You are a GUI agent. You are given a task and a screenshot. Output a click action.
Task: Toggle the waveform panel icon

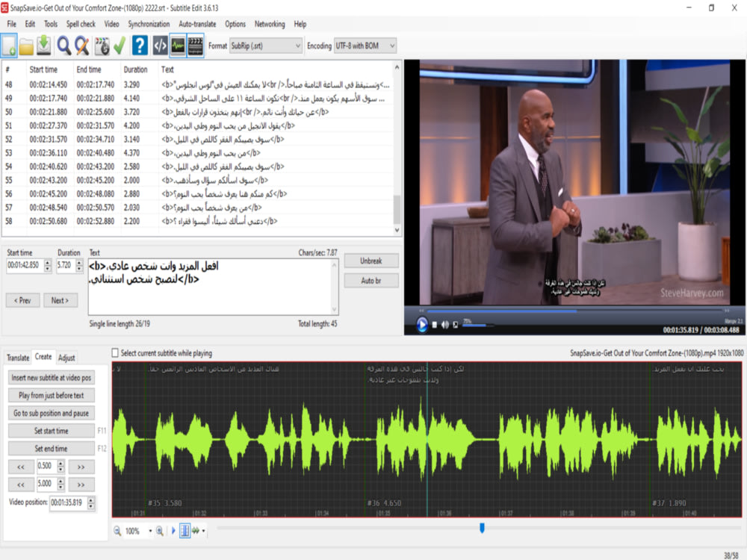pos(178,45)
